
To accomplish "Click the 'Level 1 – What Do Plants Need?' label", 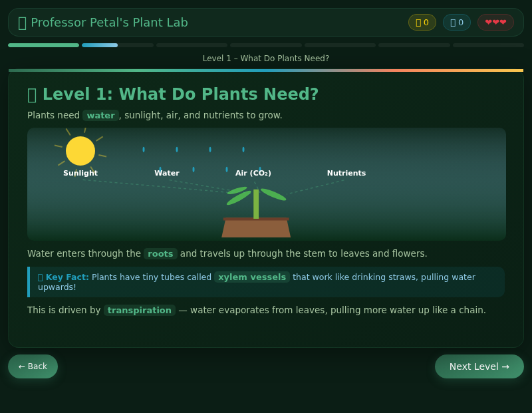I will (x=266, y=58).
